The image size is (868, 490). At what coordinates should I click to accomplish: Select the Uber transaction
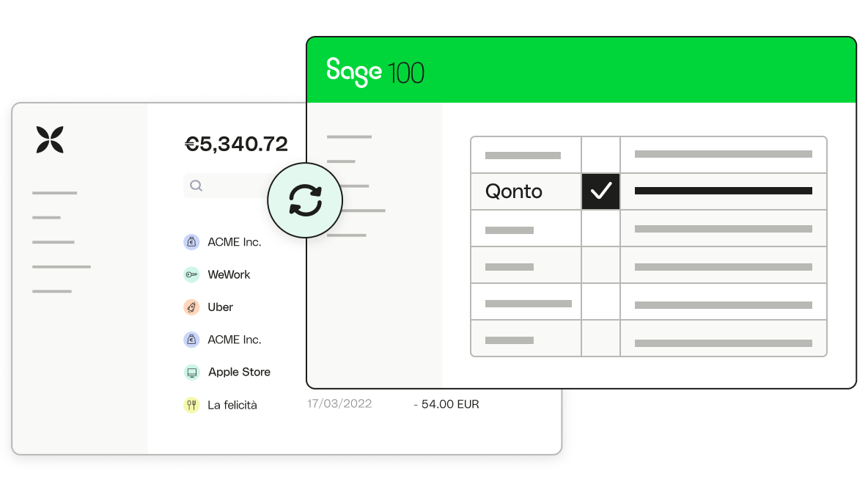pyautogui.click(x=221, y=307)
